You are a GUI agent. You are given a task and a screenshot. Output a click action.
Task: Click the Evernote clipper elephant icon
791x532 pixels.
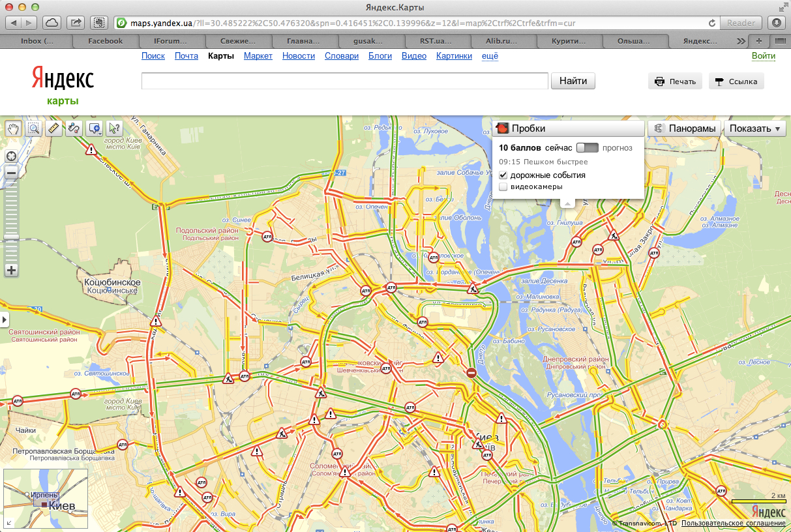coord(99,23)
